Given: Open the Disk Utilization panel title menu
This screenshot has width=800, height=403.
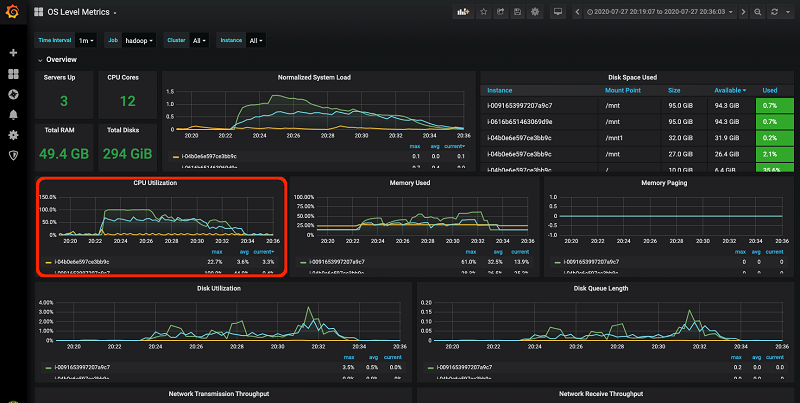Looking at the screenshot, I should [x=219, y=288].
